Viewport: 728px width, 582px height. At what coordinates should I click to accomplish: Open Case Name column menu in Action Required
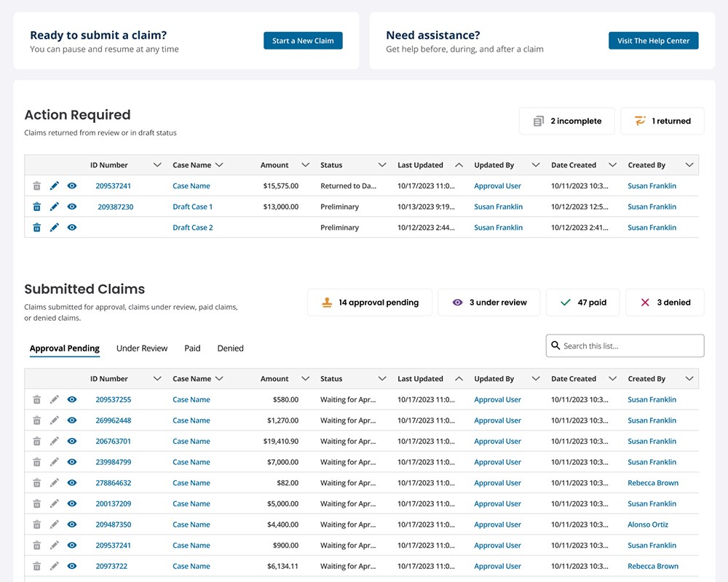(x=220, y=164)
